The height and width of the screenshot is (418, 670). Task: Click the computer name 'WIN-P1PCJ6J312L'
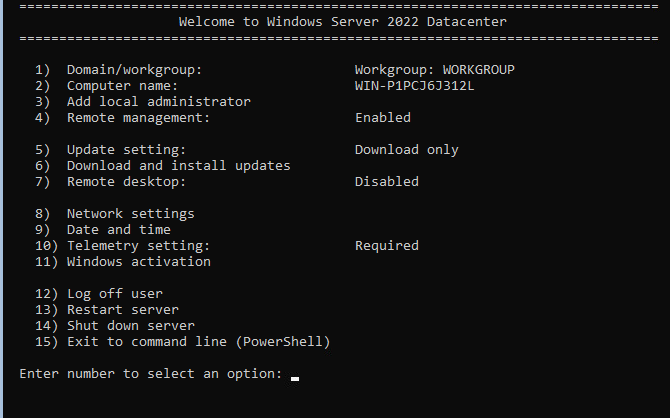pyautogui.click(x=414, y=86)
